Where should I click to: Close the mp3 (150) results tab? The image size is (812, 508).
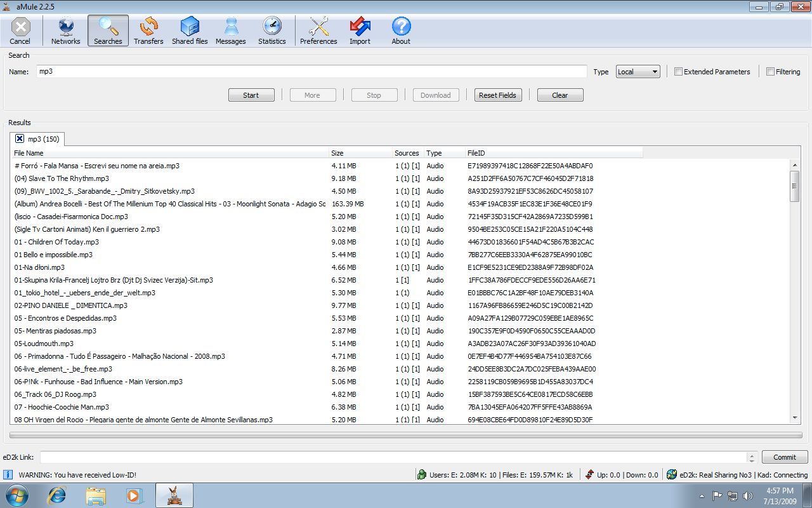point(20,138)
